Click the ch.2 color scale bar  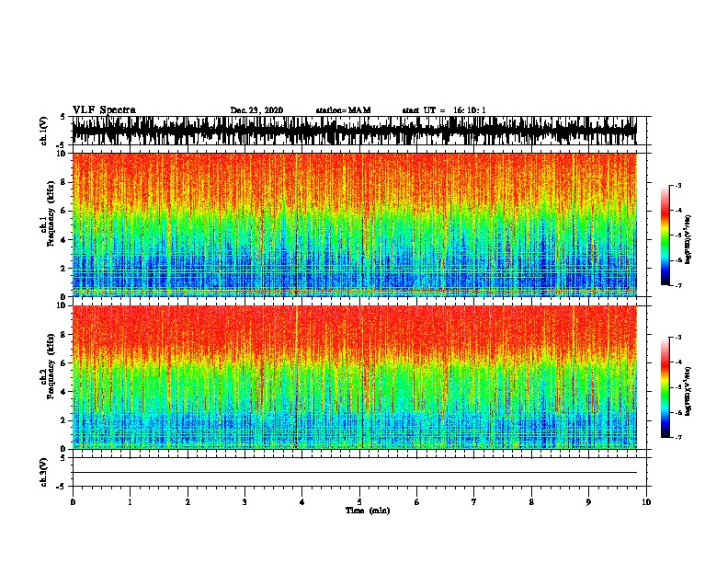[665, 387]
